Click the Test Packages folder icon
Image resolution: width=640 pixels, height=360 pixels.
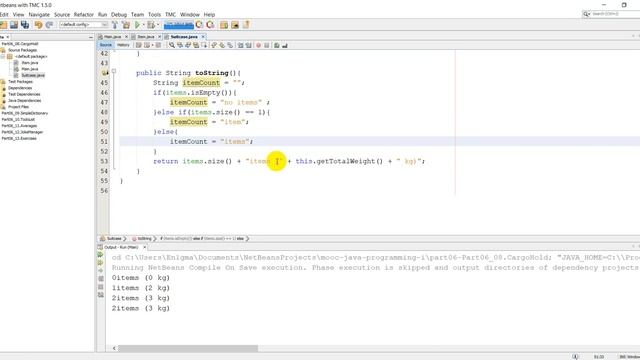[x=3, y=82]
